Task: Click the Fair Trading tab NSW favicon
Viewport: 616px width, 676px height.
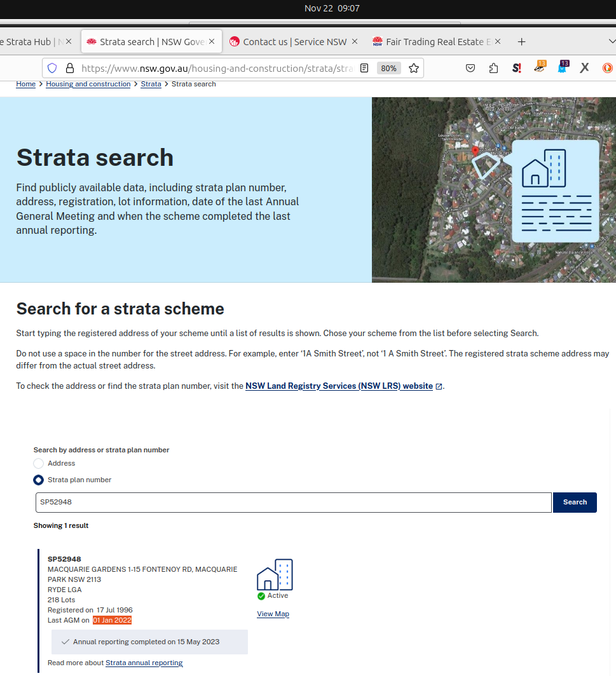Action: pyautogui.click(x=378, y=41)
